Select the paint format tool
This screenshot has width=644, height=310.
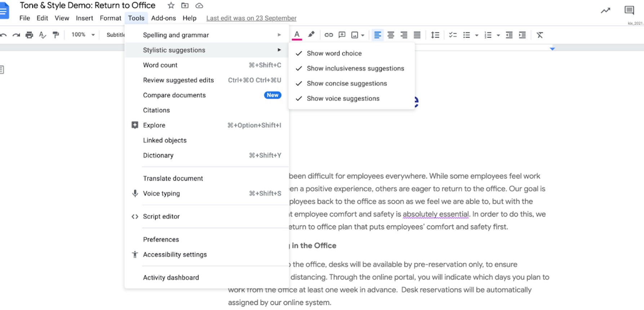coord(56,35)
